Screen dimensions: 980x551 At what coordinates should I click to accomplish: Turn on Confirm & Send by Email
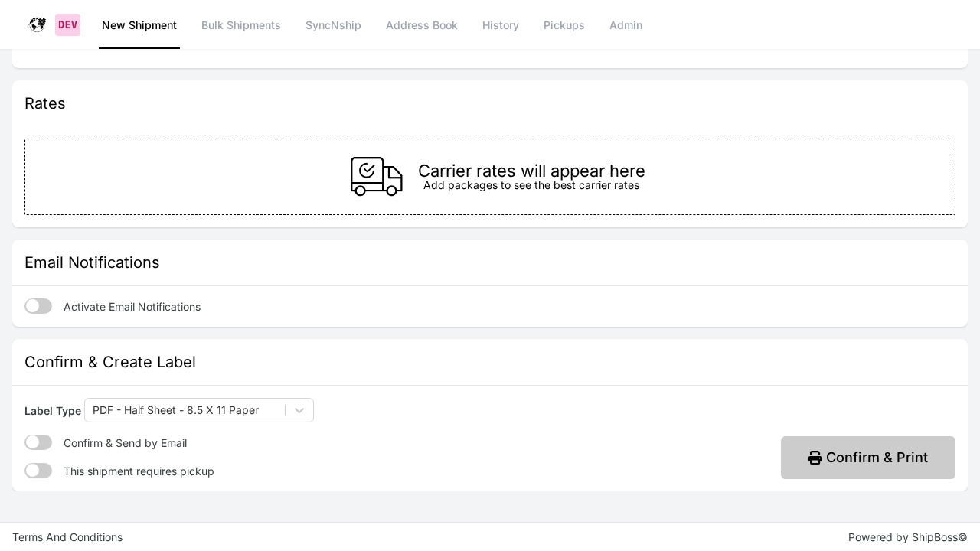coord(38,442)
